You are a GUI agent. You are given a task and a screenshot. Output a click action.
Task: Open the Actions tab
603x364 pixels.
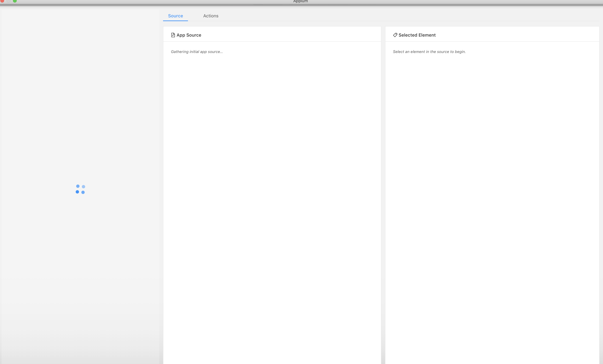pyautogui.click(x=211, y=16)
